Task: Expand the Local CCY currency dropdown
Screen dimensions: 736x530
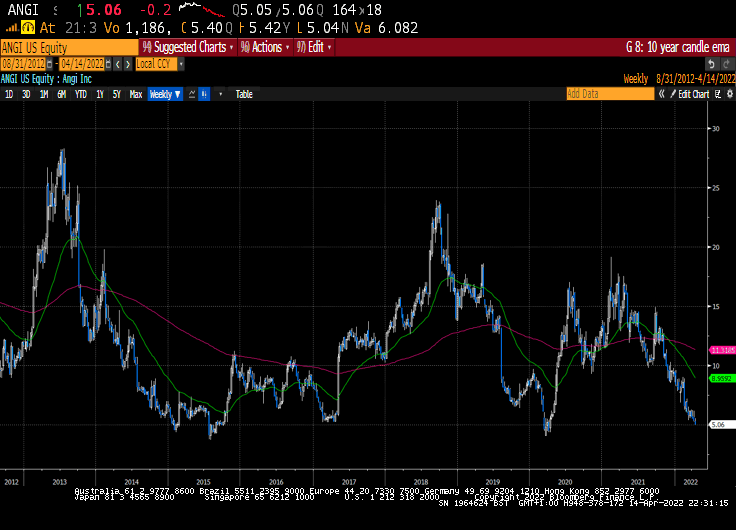Action: [181, 64]
